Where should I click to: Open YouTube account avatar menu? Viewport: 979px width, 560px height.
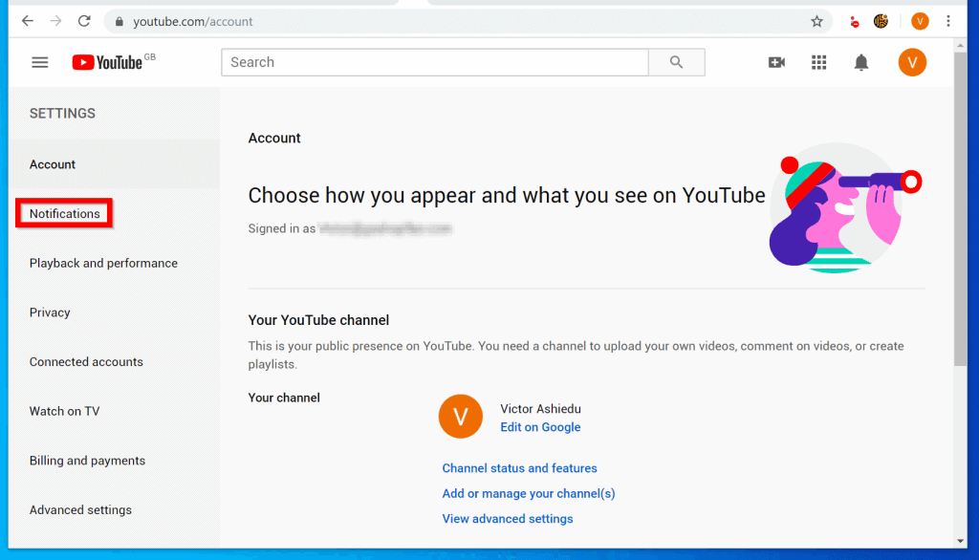pos(912,62)
